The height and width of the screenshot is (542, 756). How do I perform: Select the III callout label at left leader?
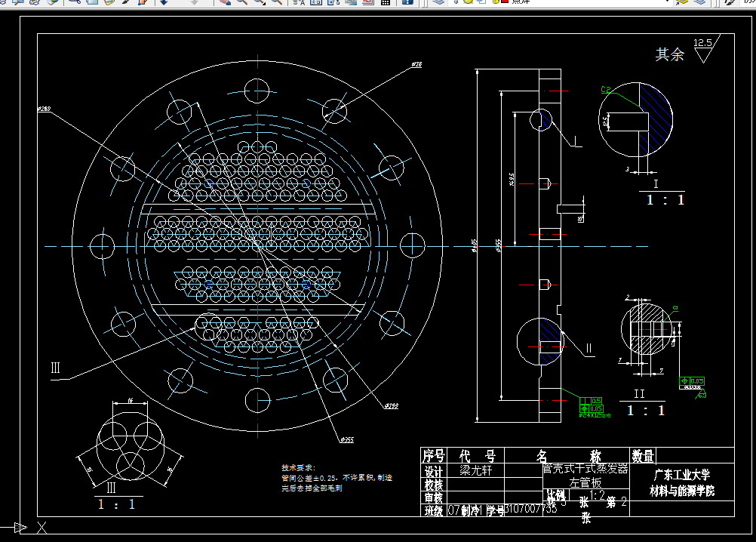pyautogui.click(x=55, y=368)
